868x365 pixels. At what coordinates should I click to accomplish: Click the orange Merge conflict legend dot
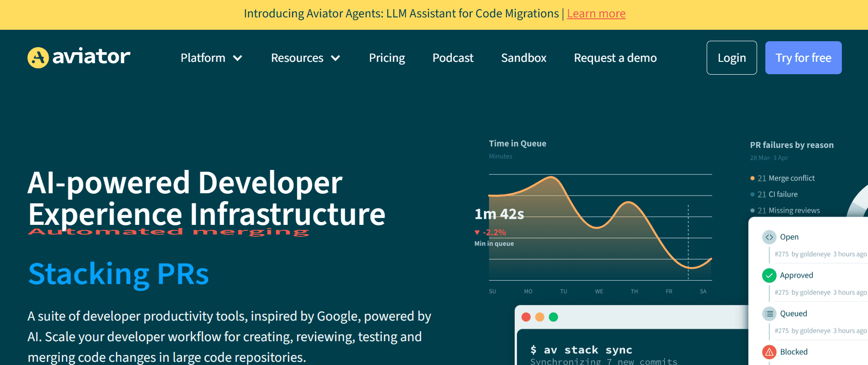click(753, 178)
